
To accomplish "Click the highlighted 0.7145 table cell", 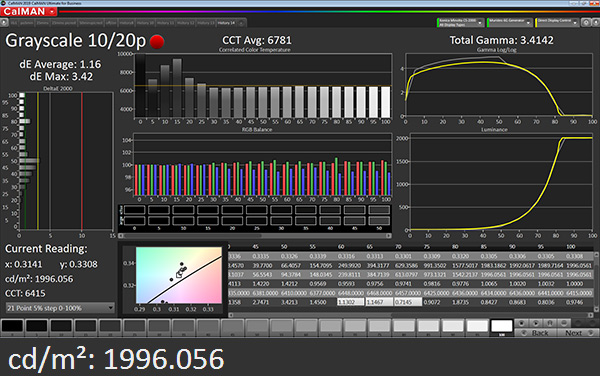I will coord(408,302).
